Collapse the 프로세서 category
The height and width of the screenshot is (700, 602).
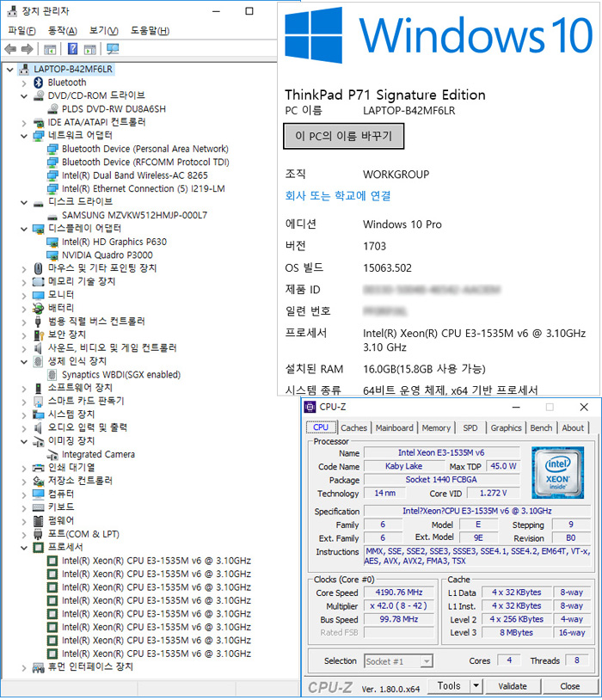click(x=24, y=548)
